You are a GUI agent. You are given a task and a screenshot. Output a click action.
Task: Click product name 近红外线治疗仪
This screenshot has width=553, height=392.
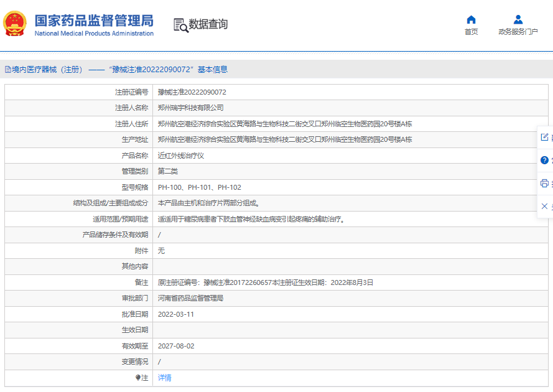(x=180, y=156)
